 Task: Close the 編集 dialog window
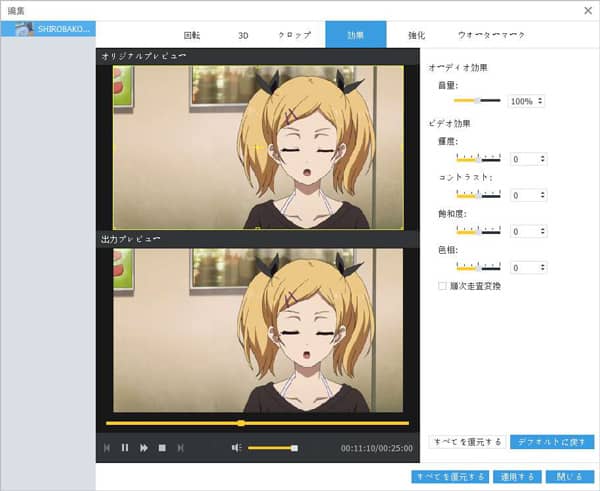[x=588, y=10]
